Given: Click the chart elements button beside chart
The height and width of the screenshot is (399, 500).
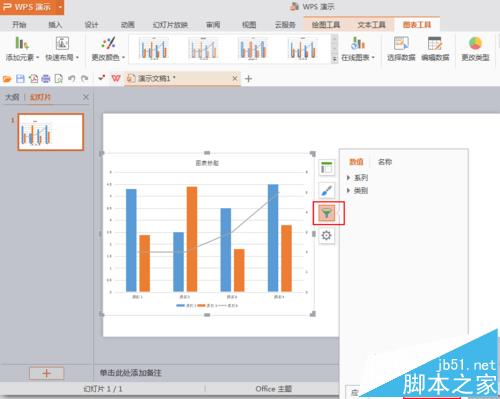Looking at the screenshot, I should 326,168.
